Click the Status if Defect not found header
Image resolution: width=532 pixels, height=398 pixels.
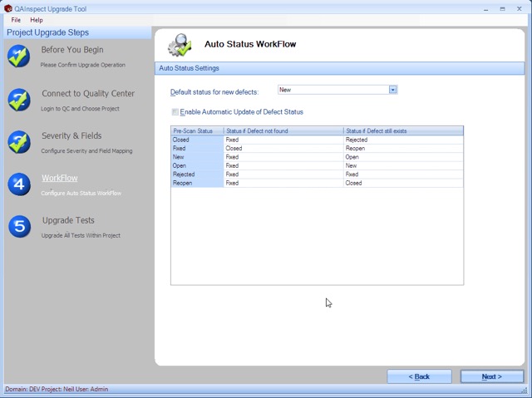[283, 130]
